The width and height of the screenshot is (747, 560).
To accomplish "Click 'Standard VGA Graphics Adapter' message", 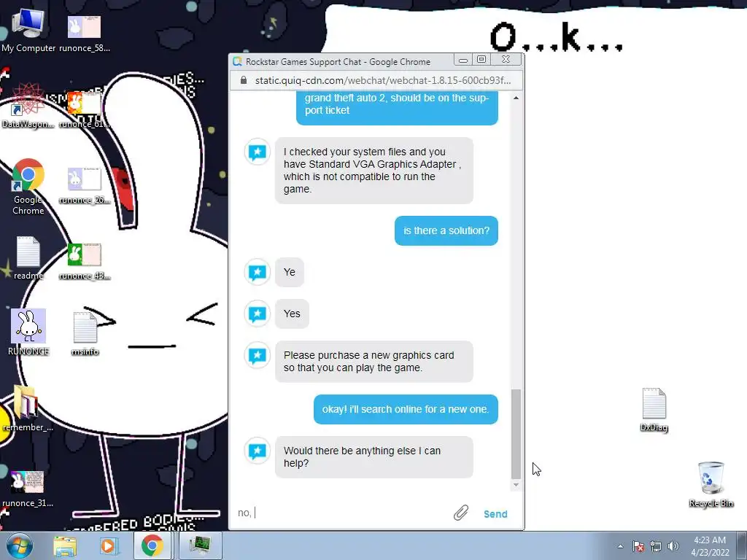I will pyautogui.click(x=374, y=171).
